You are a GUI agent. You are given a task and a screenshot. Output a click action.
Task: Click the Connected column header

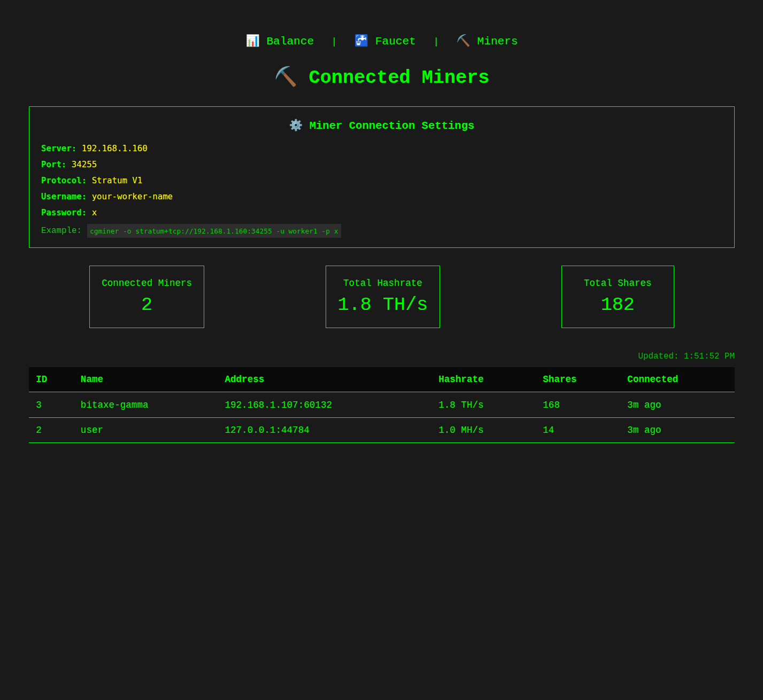click(x=652, y=379)
